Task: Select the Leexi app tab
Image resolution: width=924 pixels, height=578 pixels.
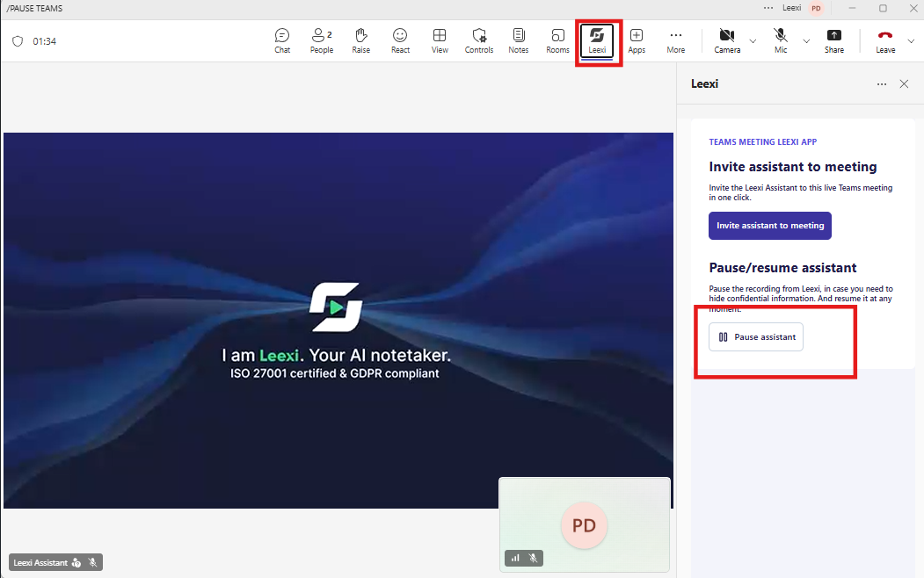Action: point(597,41)
